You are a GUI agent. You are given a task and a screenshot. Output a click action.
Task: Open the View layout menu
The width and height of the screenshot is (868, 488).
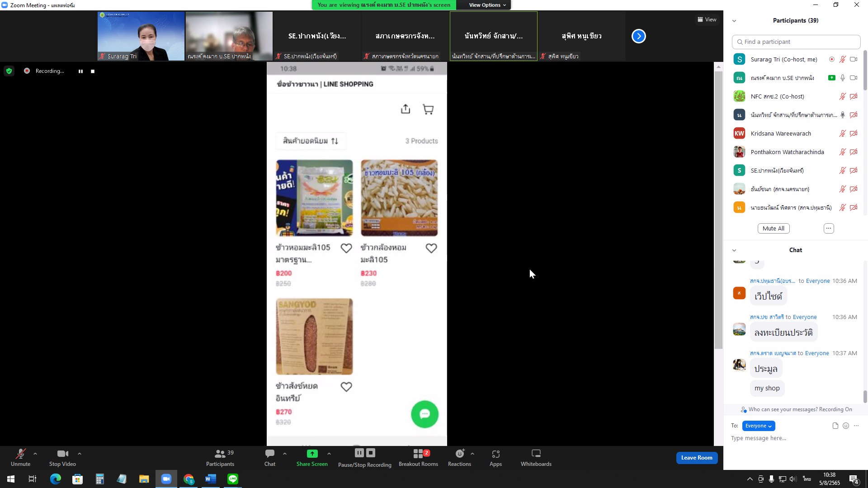(707, 19)
